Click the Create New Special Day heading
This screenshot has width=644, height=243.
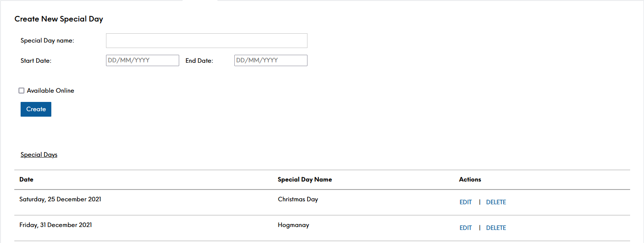click(59, 19)
